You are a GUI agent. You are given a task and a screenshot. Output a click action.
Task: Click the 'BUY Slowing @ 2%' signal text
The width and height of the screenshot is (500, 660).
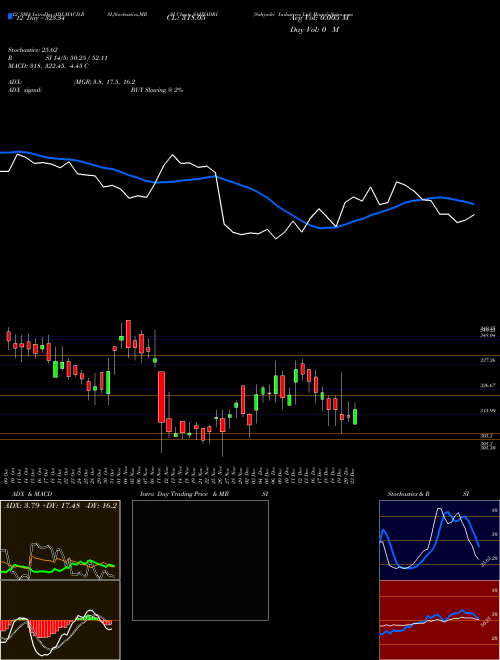coord(157,90)
